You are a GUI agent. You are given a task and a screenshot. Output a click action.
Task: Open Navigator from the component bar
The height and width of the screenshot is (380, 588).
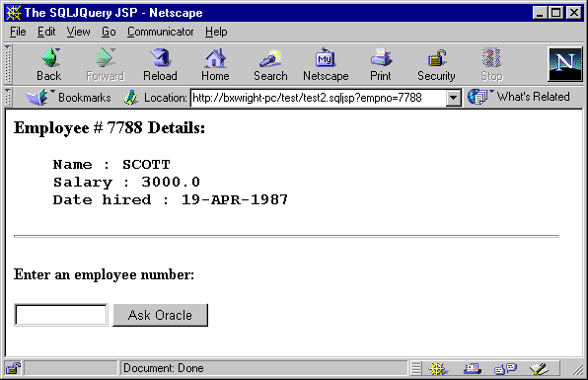click(437, 368)
